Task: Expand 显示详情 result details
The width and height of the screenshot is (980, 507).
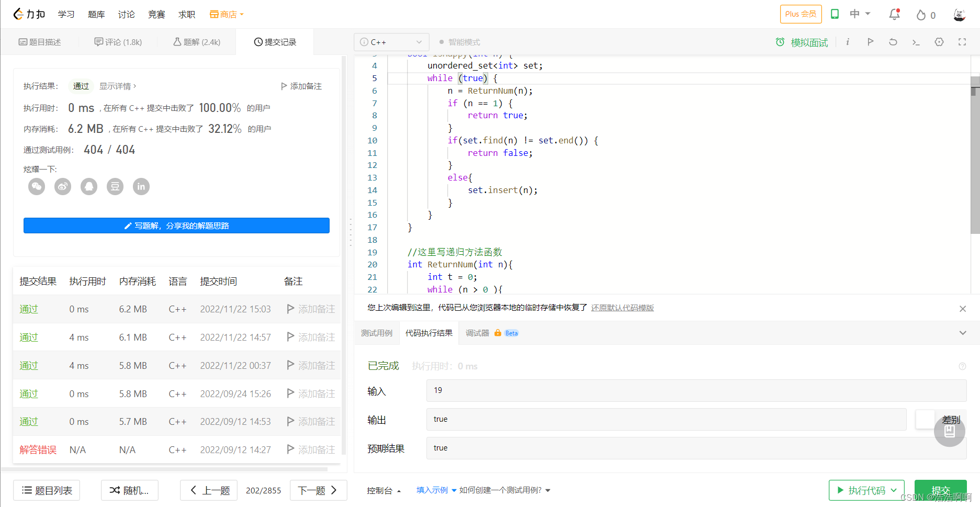Action: coord(118,86)
